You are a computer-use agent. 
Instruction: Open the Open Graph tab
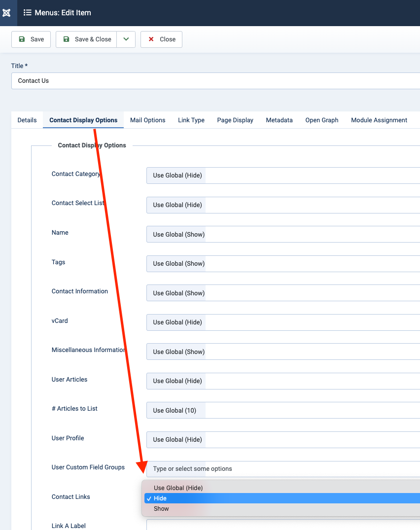pos(322,120)
